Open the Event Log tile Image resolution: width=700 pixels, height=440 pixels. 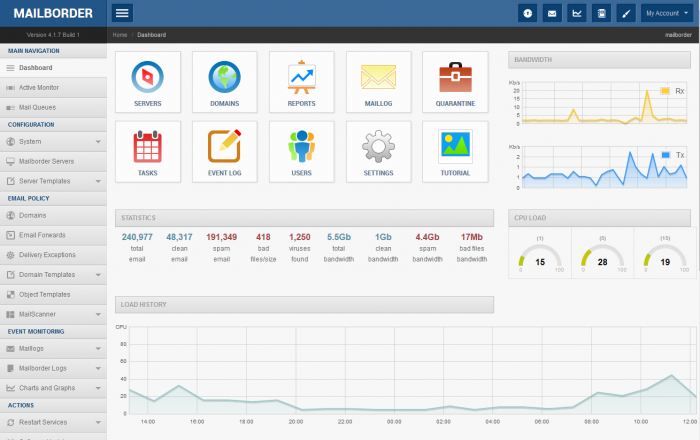click(x=225, y=152)
